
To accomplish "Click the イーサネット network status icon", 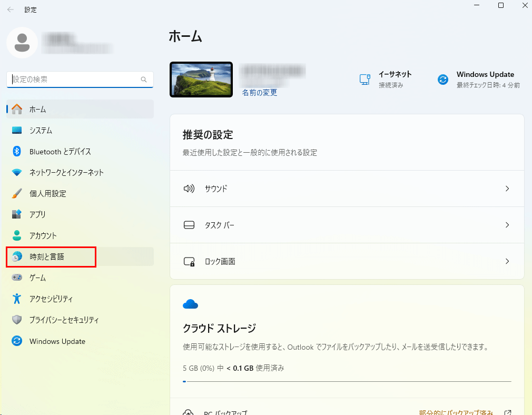I will coord(364,80).
